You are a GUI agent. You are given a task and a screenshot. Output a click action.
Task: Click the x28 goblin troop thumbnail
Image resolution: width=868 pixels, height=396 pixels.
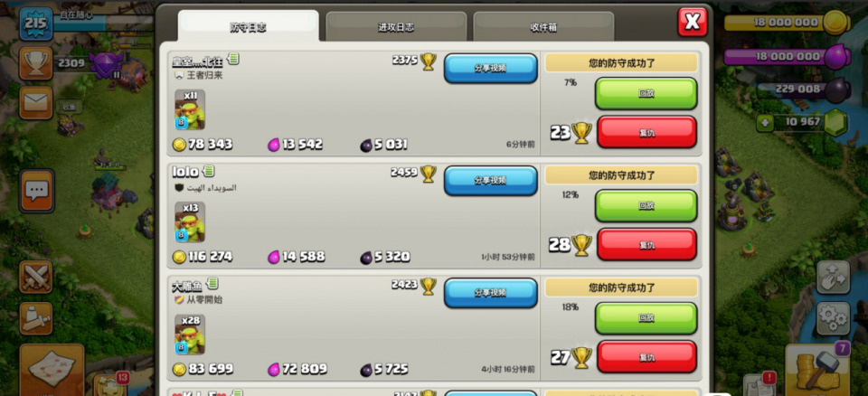click(x=190, y=335)
